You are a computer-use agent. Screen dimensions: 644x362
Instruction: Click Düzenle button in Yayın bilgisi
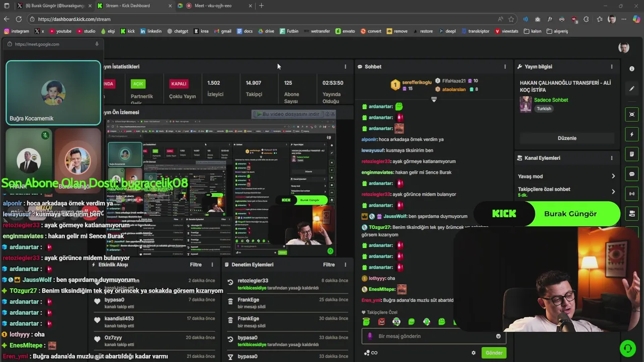567,138
